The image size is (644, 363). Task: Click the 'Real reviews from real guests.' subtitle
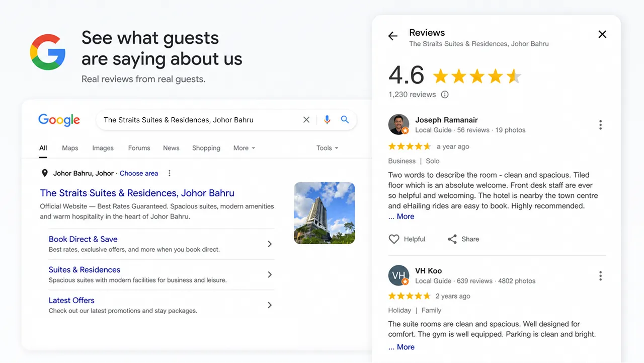tap(143, 79)
